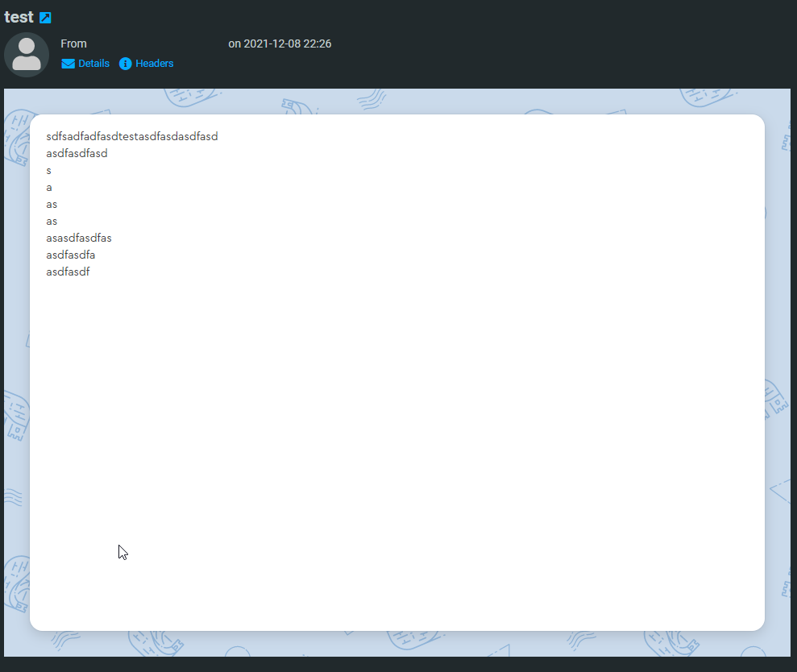The height and width of the screenshot is (672, 797).
Task: Click the envelope icon beside Details
Action: point(68,64)
